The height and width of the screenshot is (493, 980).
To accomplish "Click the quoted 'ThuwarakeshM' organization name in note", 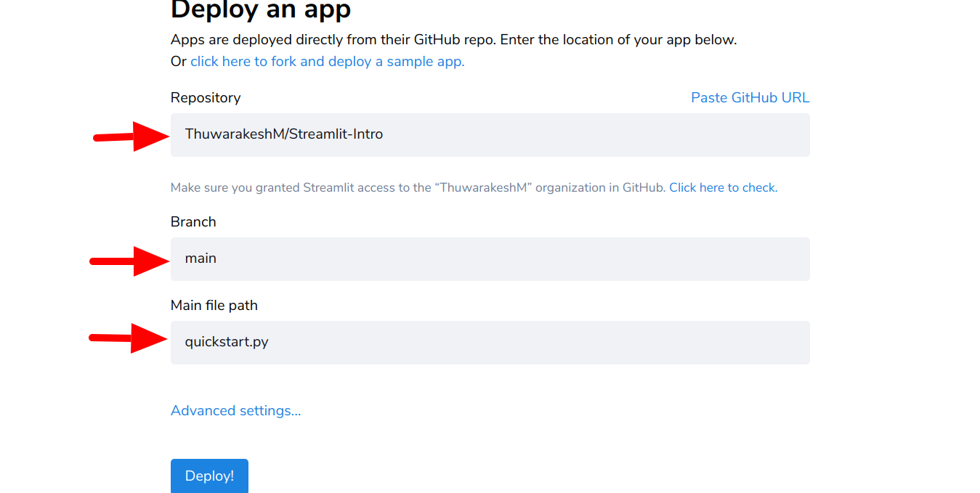I will (494, 188).
